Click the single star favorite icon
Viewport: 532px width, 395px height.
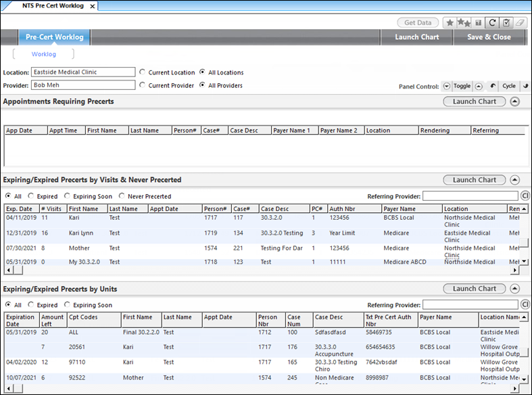click(x=450, y=23)
